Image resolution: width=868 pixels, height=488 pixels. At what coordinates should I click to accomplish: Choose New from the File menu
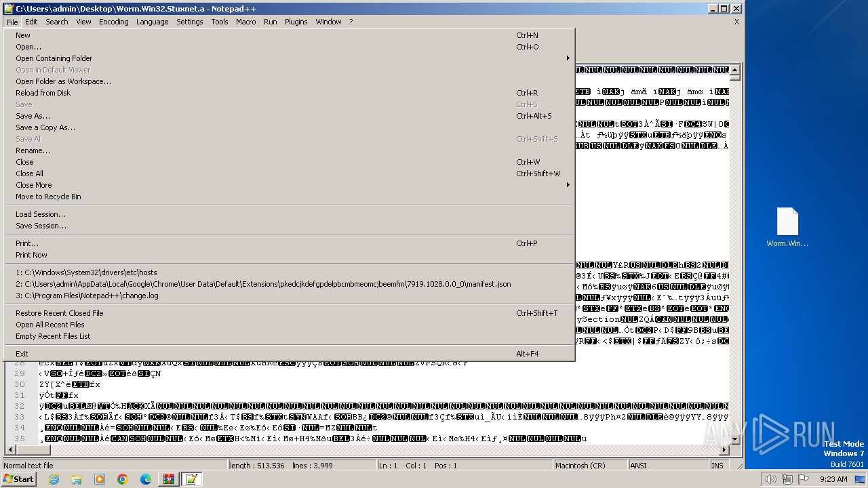point(290,35)
